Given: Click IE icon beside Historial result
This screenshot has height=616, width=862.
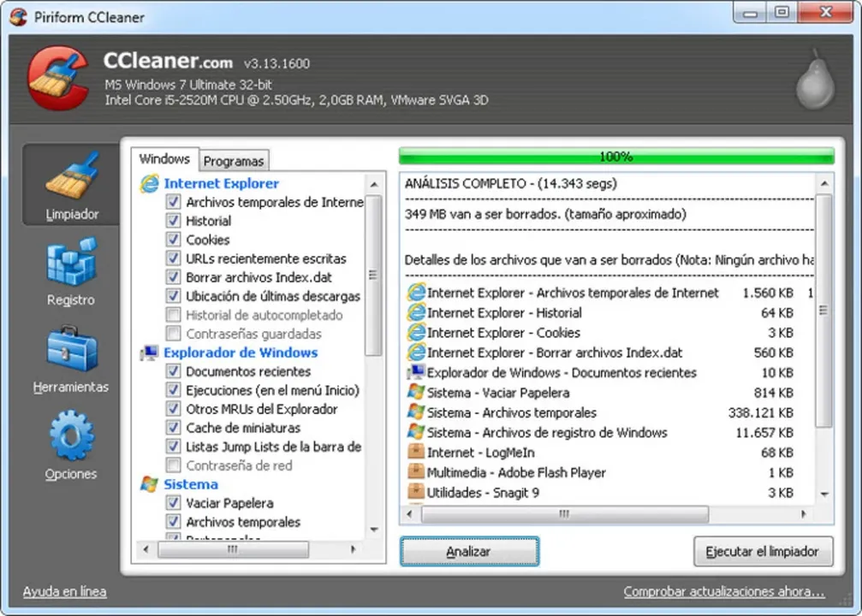Looking at the screenshot, I should 416,312.
